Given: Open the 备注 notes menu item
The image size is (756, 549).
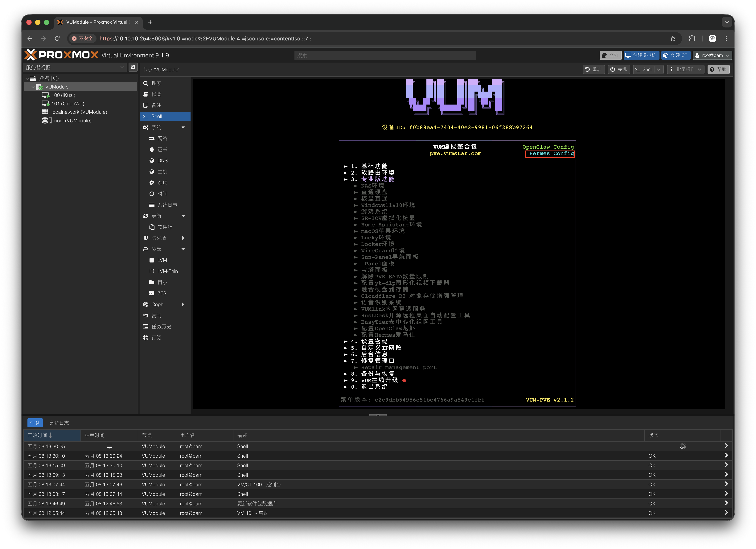Looking at the screenshot, I should (x=165, y=105).
